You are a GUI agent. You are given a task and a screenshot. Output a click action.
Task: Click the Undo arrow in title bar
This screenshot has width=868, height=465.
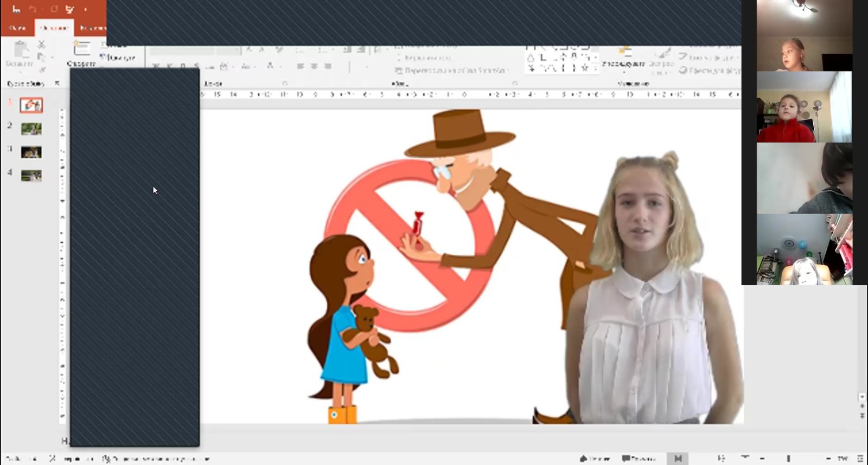click(33, 9)
